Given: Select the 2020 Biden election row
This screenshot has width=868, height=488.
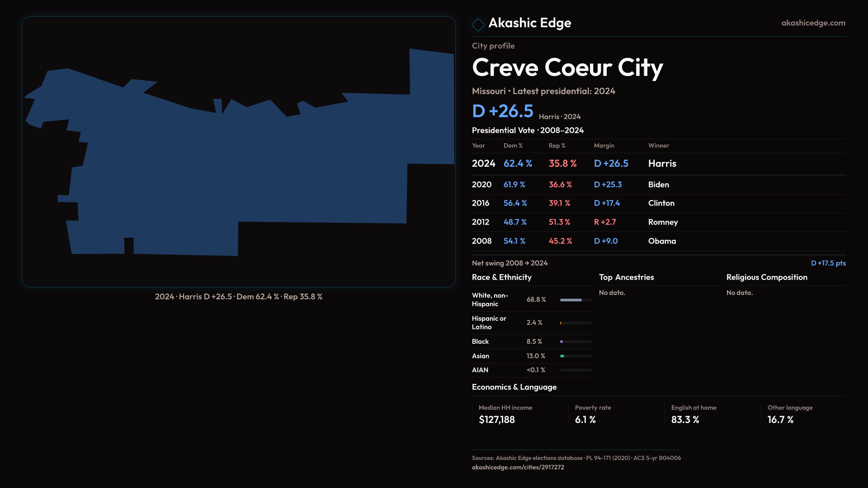Looking at the screenshot, I should click(x=658, y=185).
